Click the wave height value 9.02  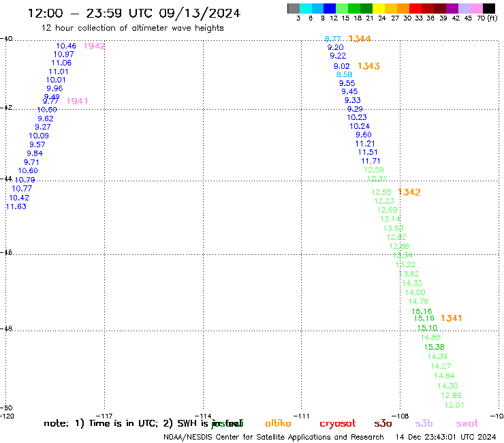tap(341, 66)
